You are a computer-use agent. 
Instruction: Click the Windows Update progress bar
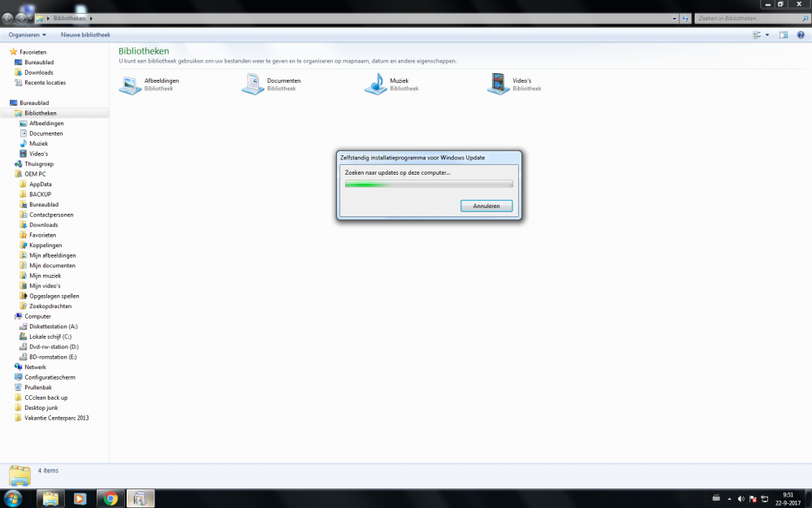[x=429, y=184]
